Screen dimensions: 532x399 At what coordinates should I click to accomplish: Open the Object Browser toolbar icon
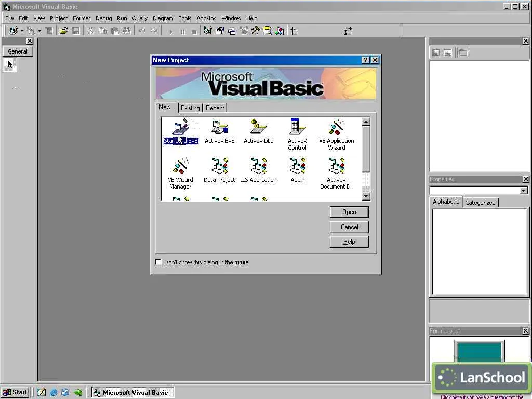coord(244,31)
